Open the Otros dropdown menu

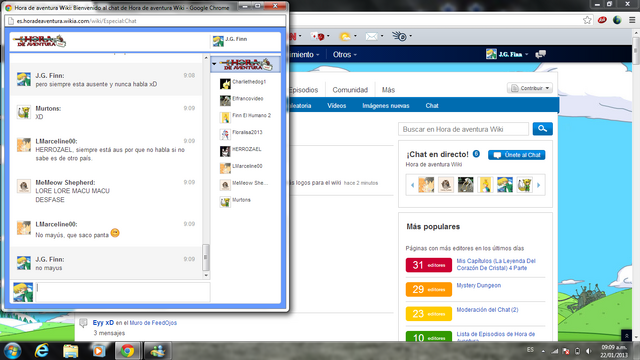point(344,55)
